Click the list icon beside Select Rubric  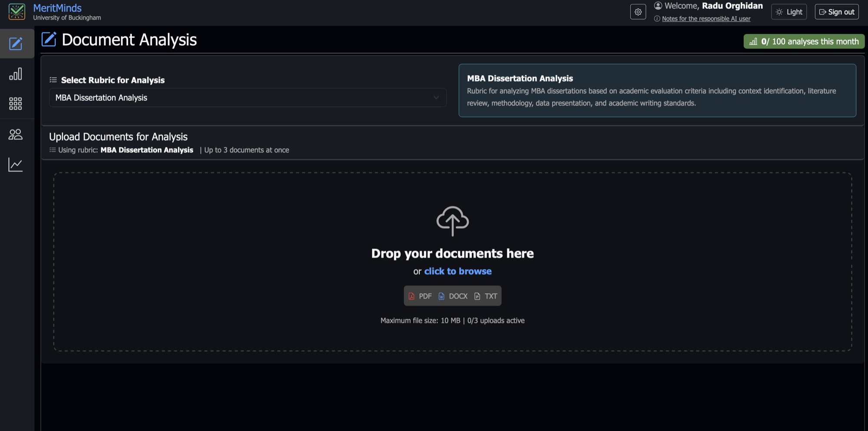[x=53, y=80]
